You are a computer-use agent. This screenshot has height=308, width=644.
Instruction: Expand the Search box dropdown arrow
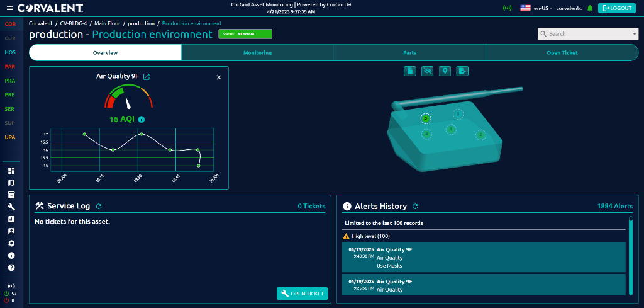pos(635,34)
